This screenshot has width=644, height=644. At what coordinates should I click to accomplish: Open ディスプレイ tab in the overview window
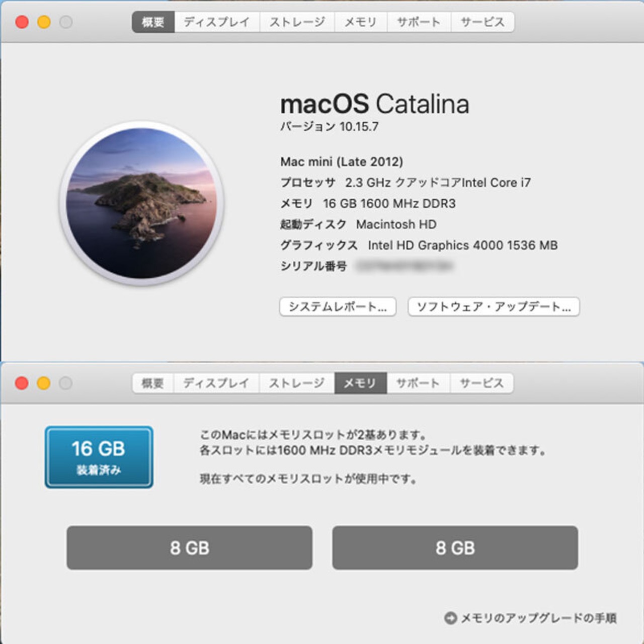point(216,22)
